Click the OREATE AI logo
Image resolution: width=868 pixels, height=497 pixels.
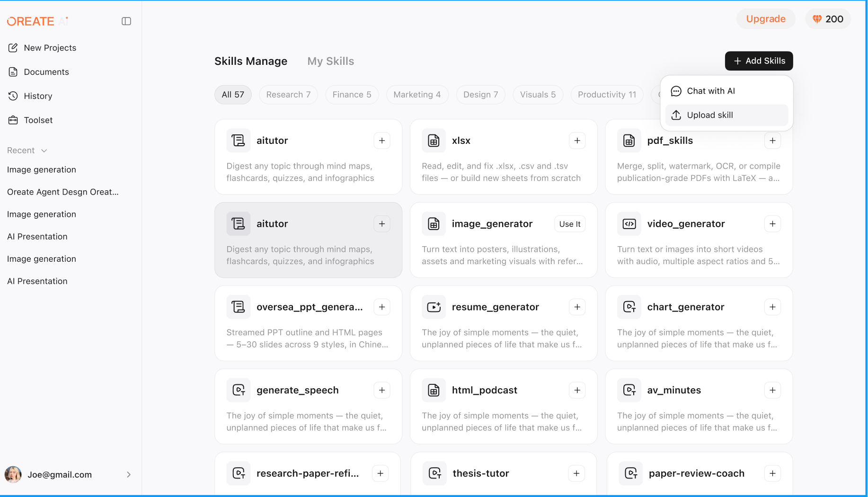tap(38, 21)
